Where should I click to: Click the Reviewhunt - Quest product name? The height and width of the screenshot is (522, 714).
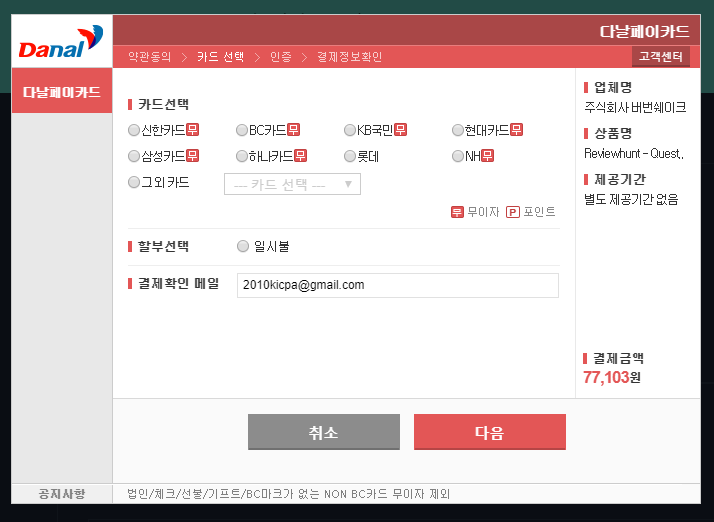(634, 154)
